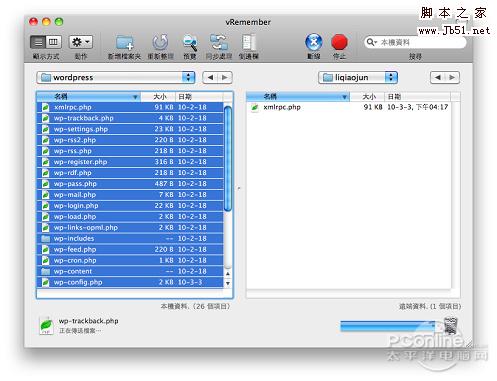The height and width of the screenshot is (381, 497).
Task: Sort remote list by name column
Action: (298, 97)
